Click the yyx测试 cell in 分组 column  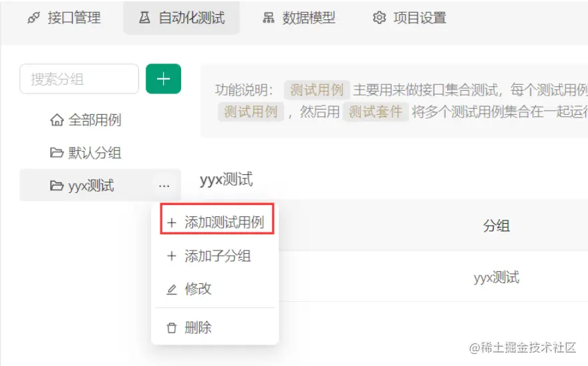pyautogui.click(x=496, y=277)
